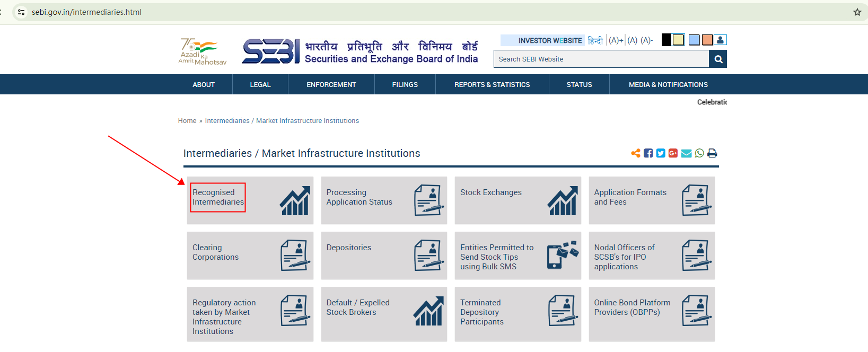Open the ENFORCEMENT menu

331,84
